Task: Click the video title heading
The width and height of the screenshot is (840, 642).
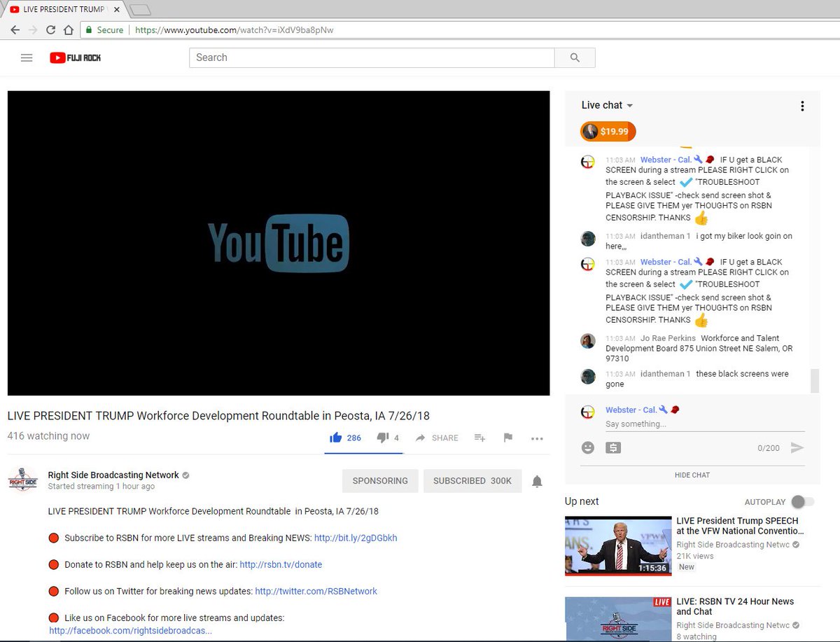Action: tap(218, 415)
